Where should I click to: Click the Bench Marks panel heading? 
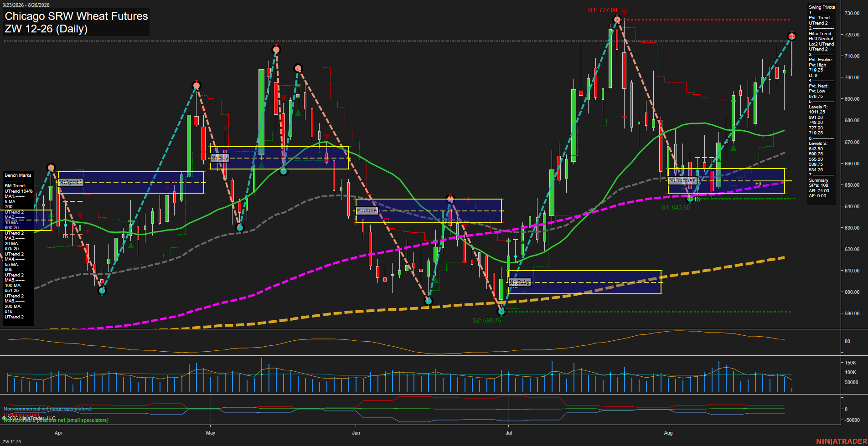click(18, 175)
